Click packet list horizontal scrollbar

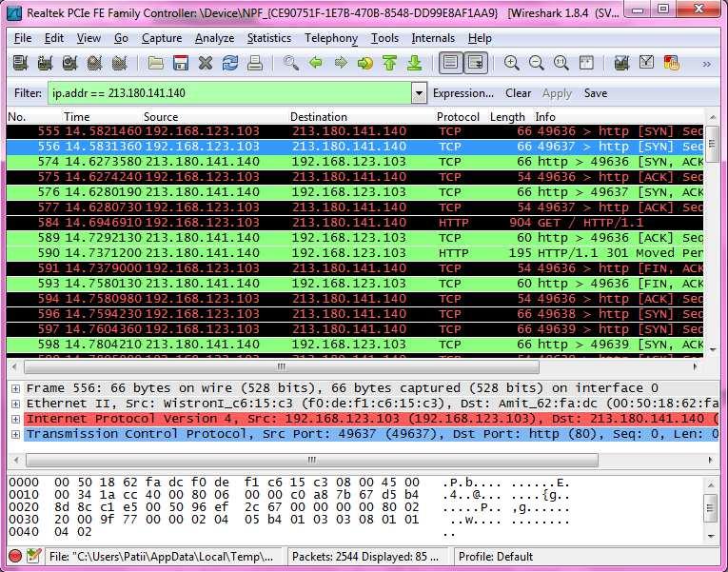282,366
